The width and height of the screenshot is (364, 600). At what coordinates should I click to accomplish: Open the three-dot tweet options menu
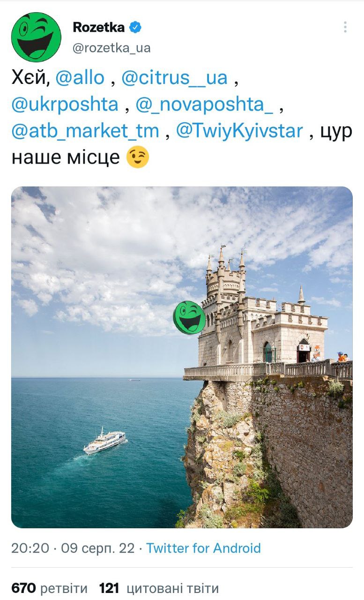345,27
